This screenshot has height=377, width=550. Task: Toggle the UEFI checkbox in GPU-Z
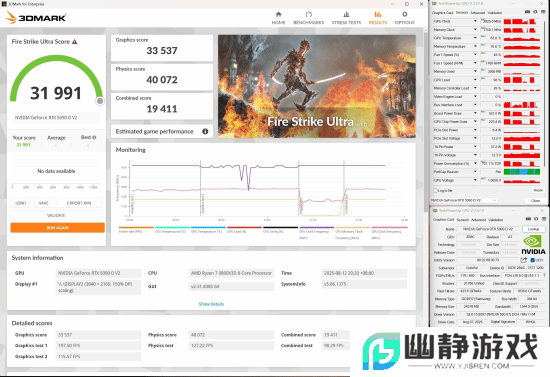coord(532,260)
